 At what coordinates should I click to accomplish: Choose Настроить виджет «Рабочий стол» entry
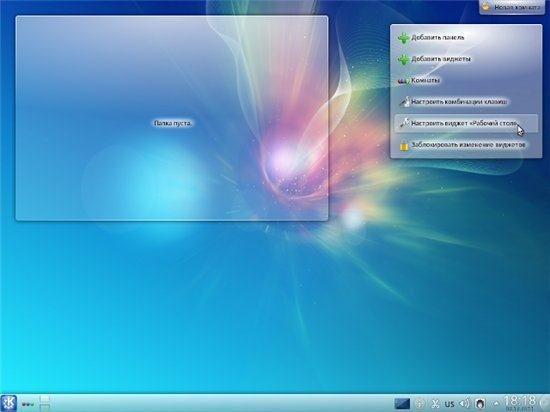point(466,123)
